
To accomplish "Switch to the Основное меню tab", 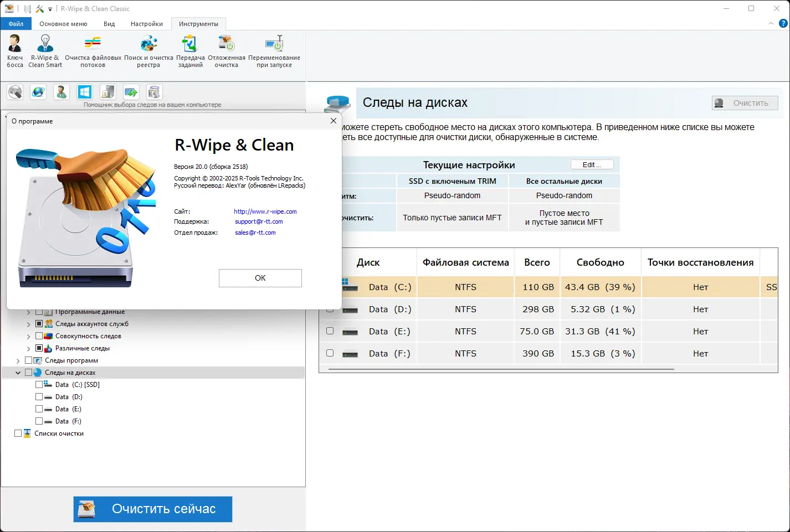I will 63,24.
